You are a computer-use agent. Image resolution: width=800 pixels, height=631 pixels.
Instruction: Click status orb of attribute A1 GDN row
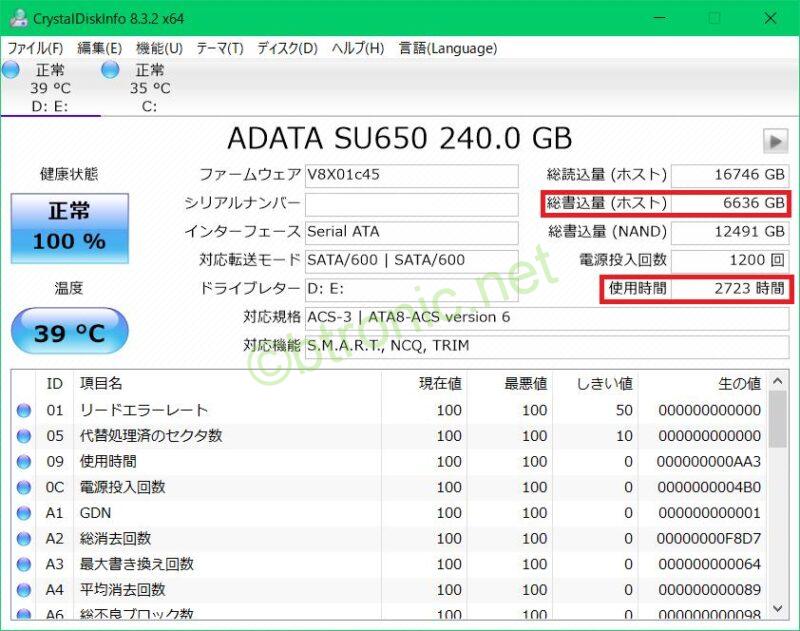click(x=24, y=513)
